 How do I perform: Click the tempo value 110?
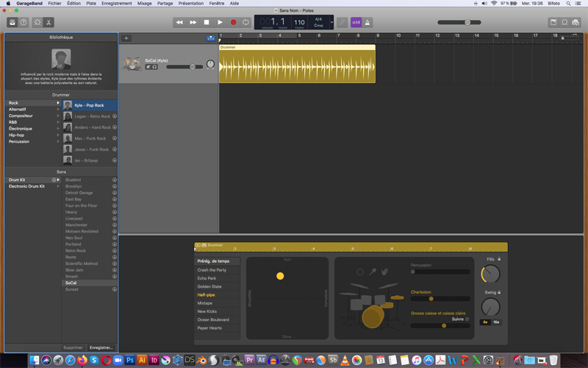[299, 22]
